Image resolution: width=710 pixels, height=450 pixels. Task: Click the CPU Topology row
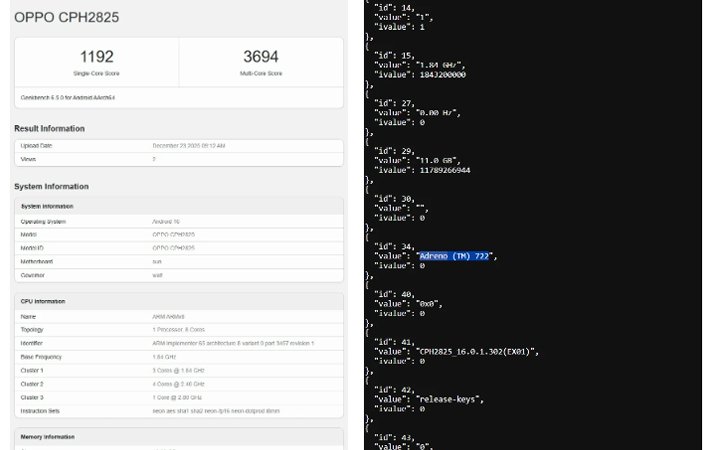click(x=178, y=329)
